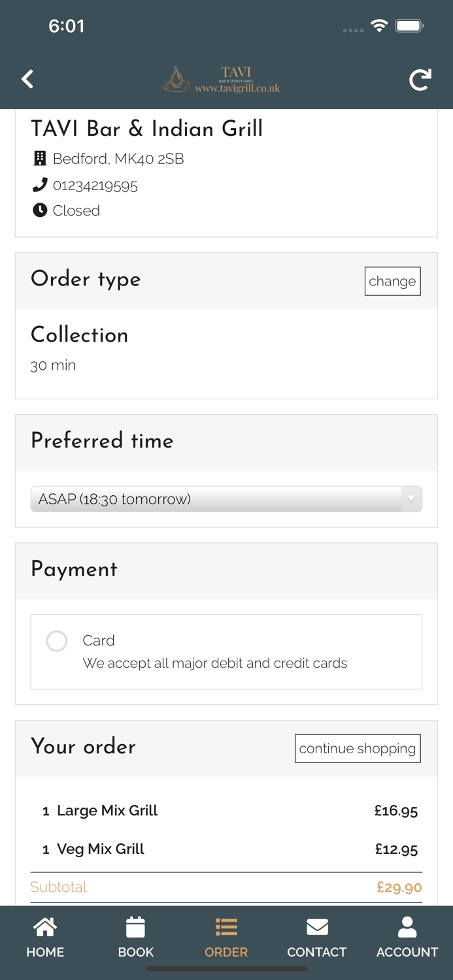Screen dimensions: 453x980
Task: Call the restaurant number 01234219595
Action: (95, 186)
